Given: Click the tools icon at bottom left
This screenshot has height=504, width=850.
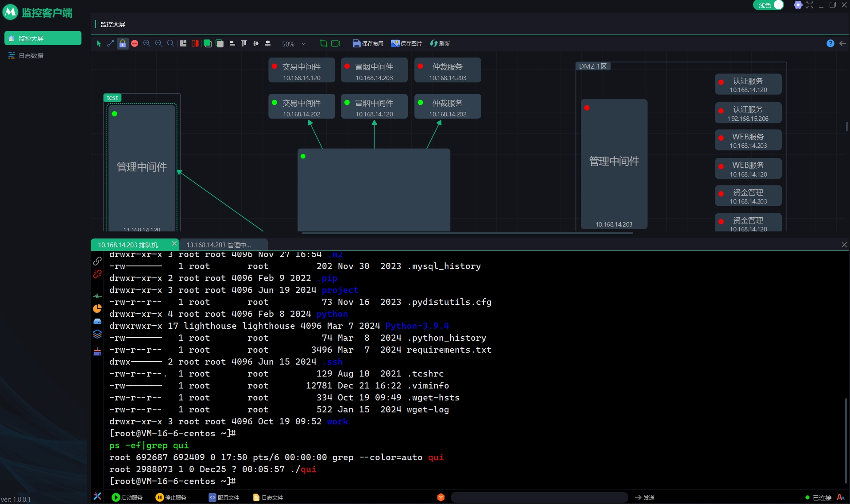Looking at the screenshot, I should (97, 496).
